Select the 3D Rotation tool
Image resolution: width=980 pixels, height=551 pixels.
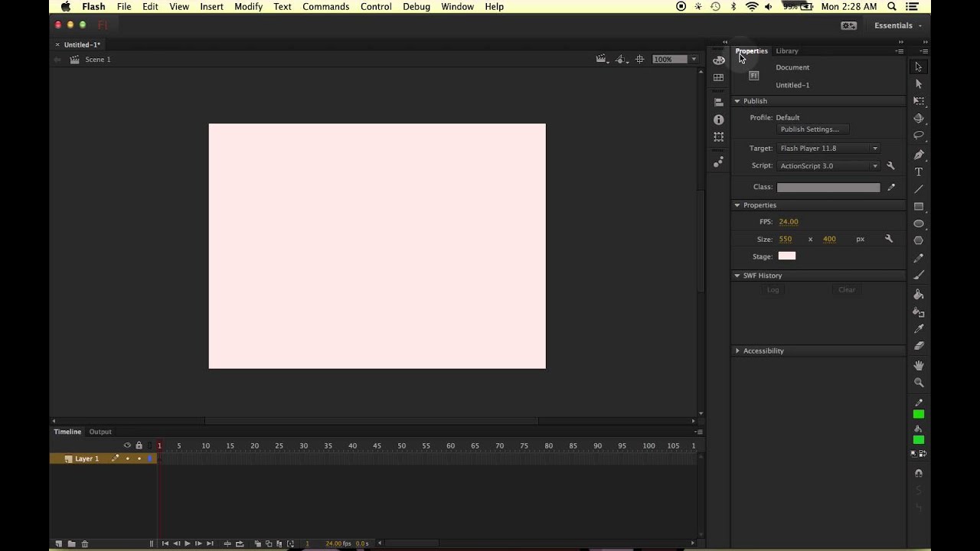919,118
